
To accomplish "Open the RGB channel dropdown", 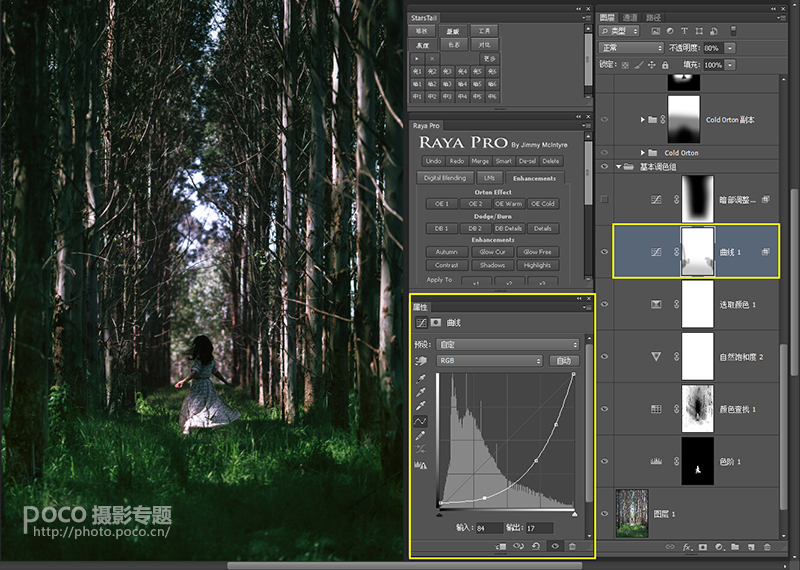I will pos(489,361).
